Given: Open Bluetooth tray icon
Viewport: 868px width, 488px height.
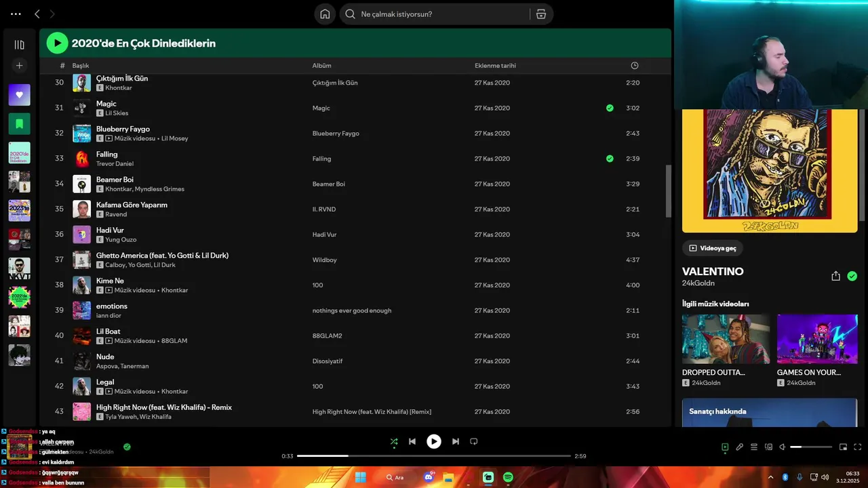Looking at the screenshot, I should coord(785,477).
